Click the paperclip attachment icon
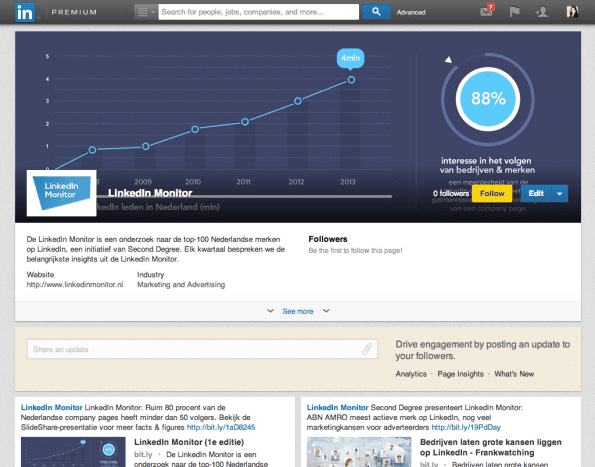 tap(367, 349)
